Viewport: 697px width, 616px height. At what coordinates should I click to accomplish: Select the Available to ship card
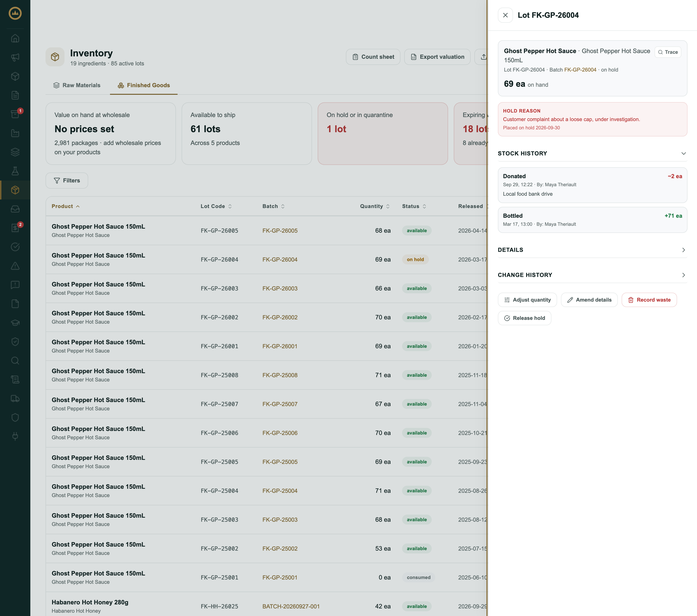click(247, 134)
